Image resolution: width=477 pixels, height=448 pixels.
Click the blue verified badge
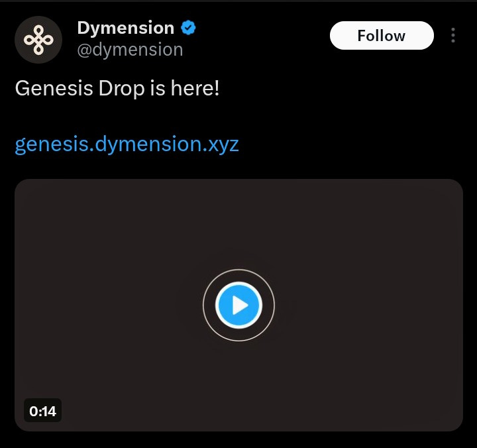188,28
